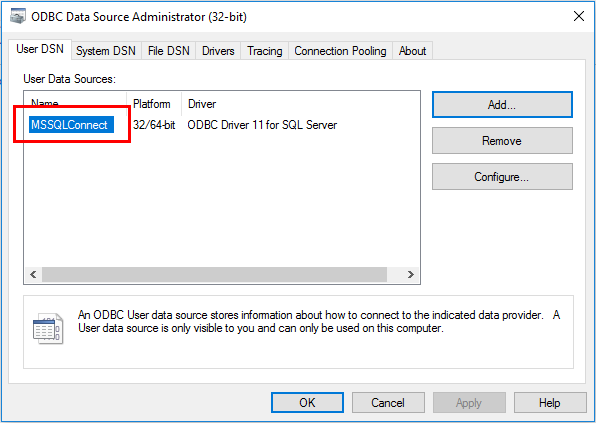Confirm with the OK button

(x=307, y=402)
